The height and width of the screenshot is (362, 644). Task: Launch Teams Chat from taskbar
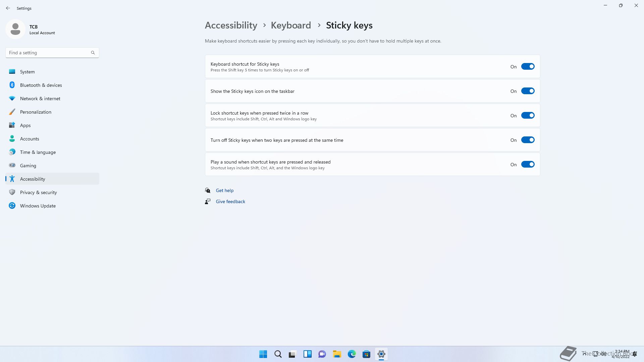pyautogui.click(x=322, y=354)
